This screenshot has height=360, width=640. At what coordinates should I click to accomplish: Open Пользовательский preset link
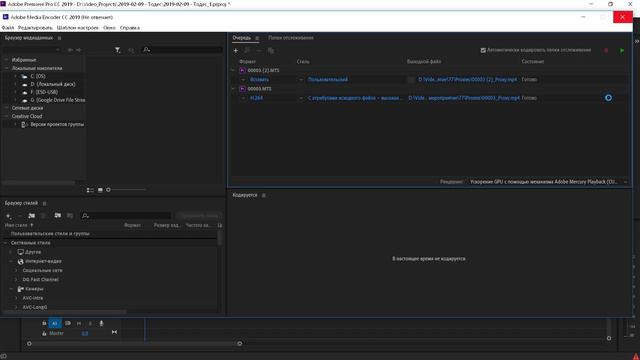[x=328, y=80]
